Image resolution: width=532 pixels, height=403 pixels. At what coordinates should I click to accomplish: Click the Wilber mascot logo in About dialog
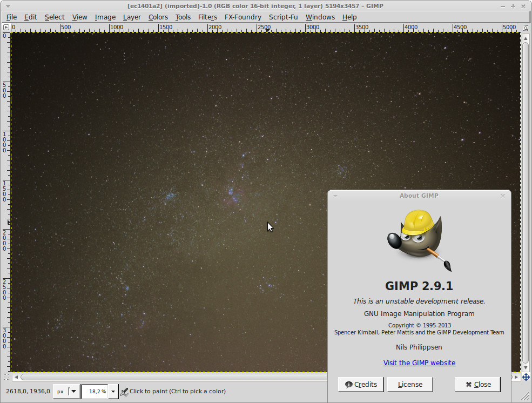[x=419, y=239]
